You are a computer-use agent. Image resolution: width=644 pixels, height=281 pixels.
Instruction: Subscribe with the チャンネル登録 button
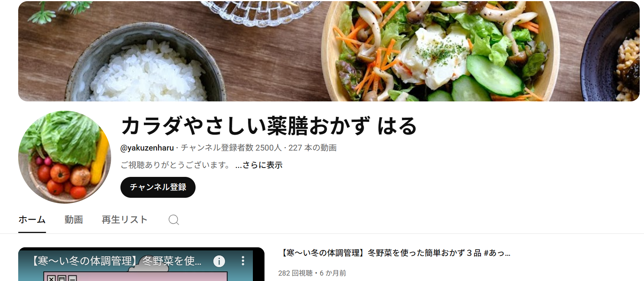pos(158,187)
